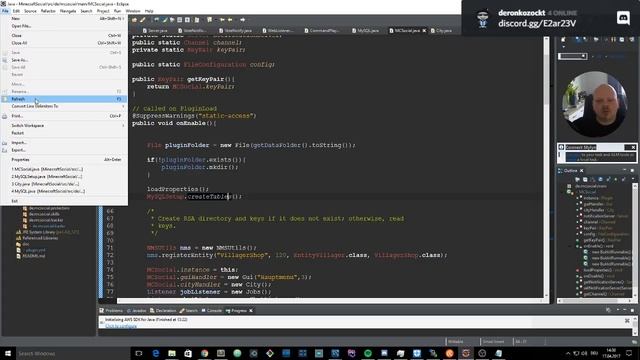Click the Discord logo in the overlay
This screenshot has height=360, width=640.
click(x=623, y=18)
